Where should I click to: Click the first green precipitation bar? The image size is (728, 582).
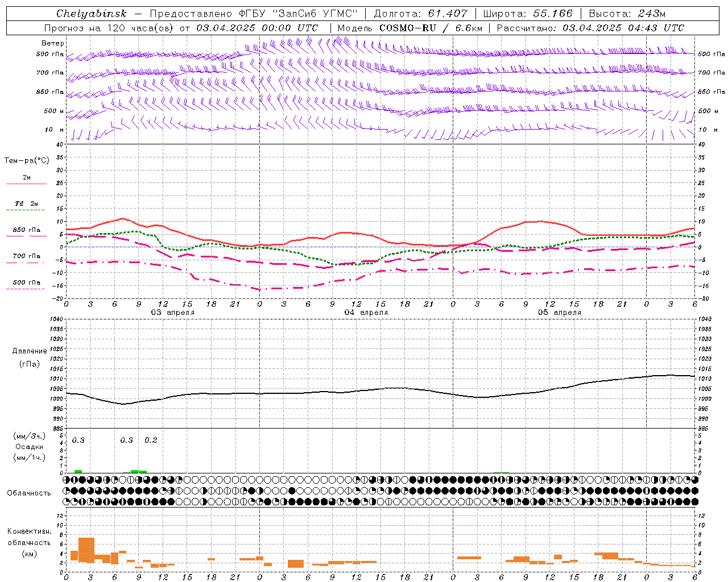click(x=78, y=471)
